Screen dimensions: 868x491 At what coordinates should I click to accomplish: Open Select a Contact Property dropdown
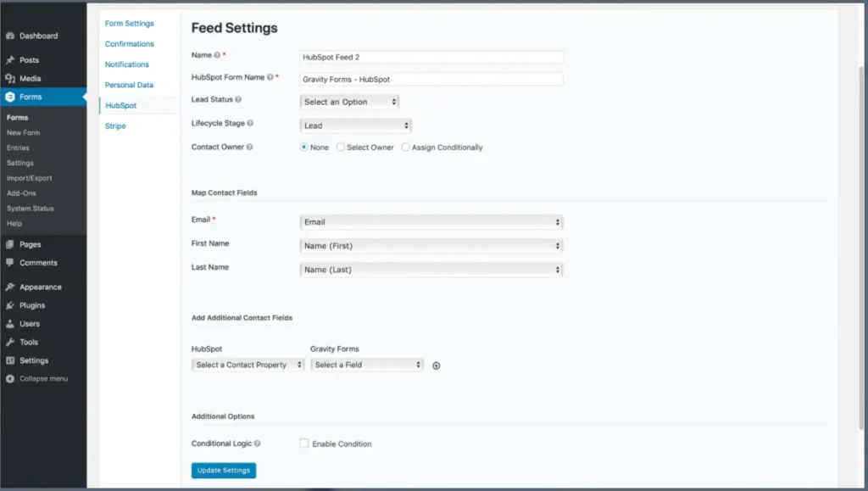(x=248, y=365)
